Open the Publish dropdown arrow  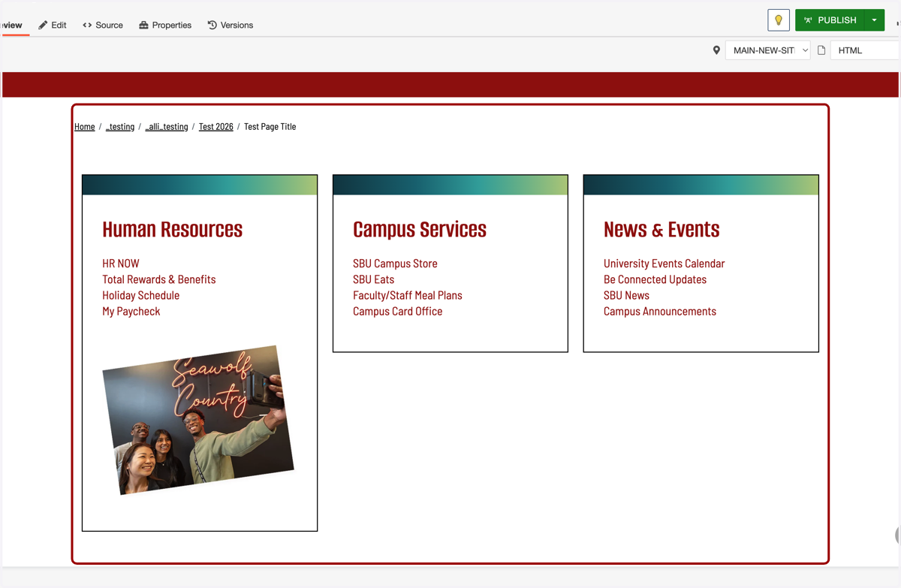coord(874,20)
